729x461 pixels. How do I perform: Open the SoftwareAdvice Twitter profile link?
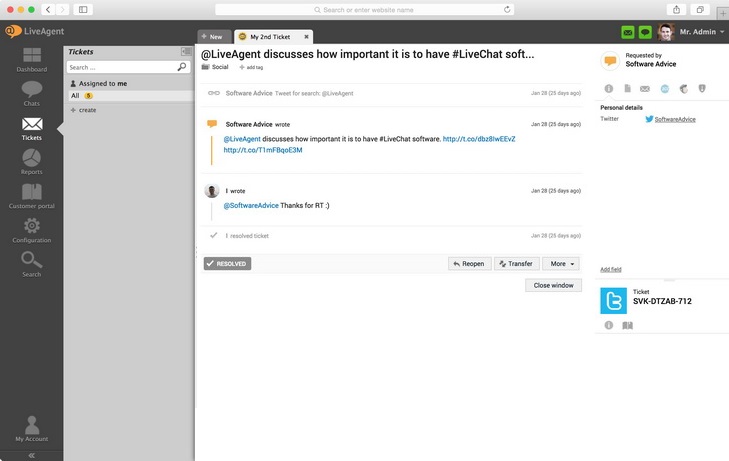pyautogui.click(x=675, y=119)
